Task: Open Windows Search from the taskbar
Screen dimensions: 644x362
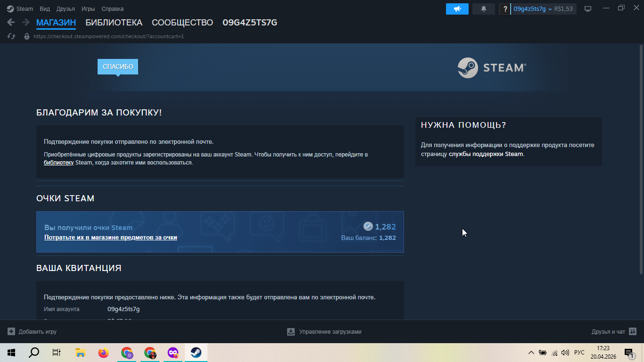Action: click(34, 353)
